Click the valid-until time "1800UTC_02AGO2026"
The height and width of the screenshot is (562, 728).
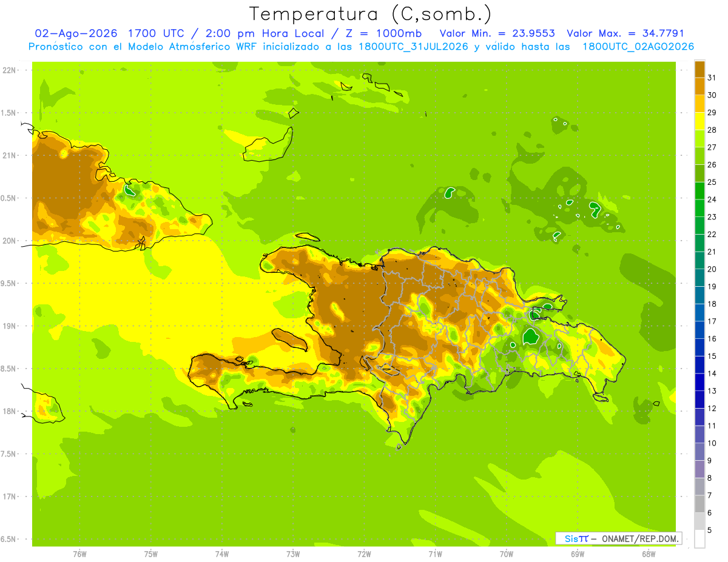[x=638, y=47]
